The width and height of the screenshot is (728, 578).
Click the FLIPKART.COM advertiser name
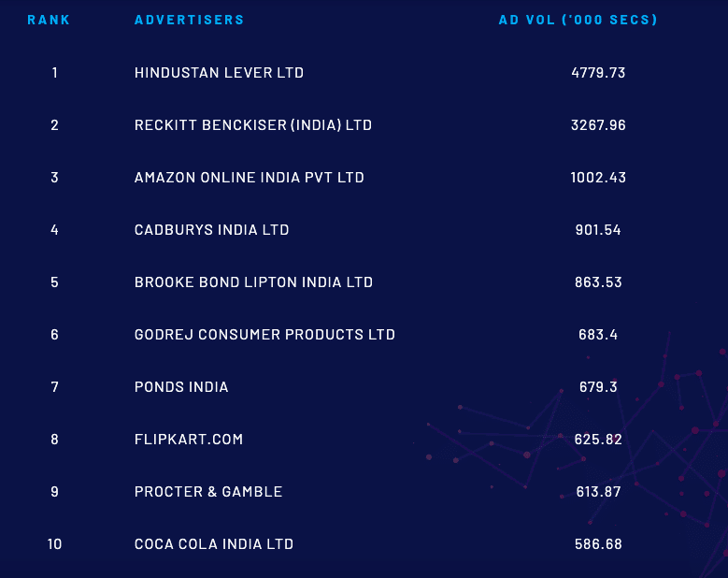(189, 440)
